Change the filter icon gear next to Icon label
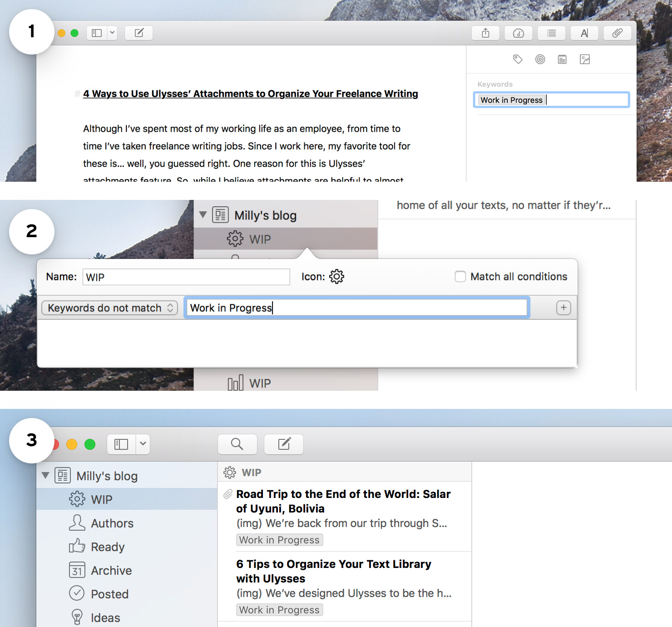This screenshot has height=627, width=672. 337,276
